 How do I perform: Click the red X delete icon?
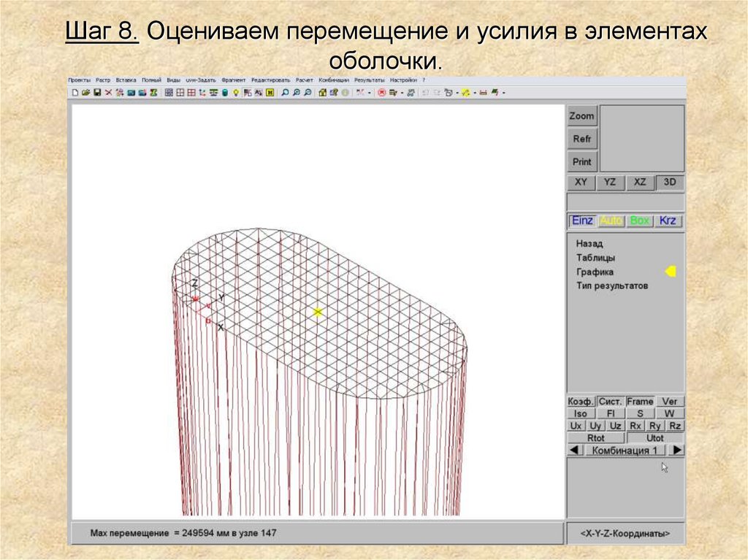click(x=108, y=93)
